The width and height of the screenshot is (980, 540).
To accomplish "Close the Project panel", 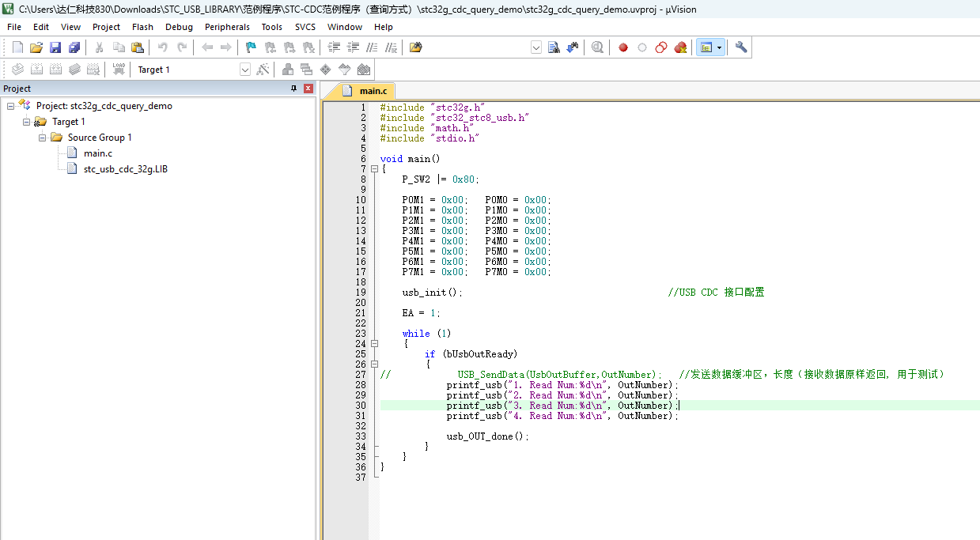I will (308, 89).
